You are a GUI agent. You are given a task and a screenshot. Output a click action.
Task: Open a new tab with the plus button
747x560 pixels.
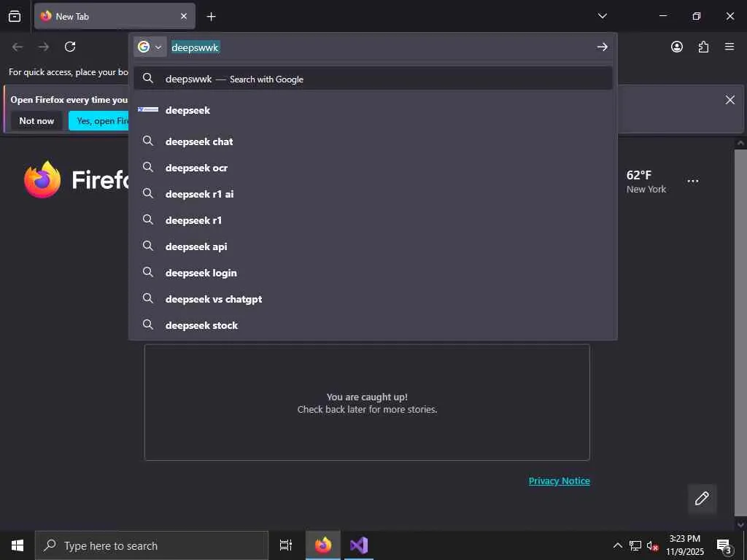[211, 17]
